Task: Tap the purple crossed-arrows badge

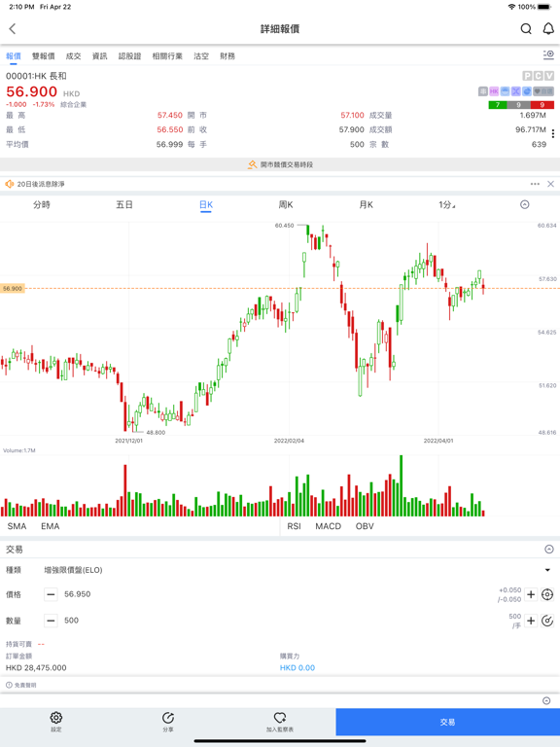Action: point(515,91)
